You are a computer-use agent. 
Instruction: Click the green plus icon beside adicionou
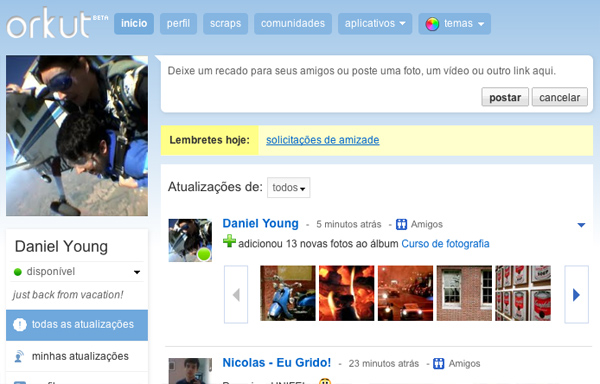[229, 242]
